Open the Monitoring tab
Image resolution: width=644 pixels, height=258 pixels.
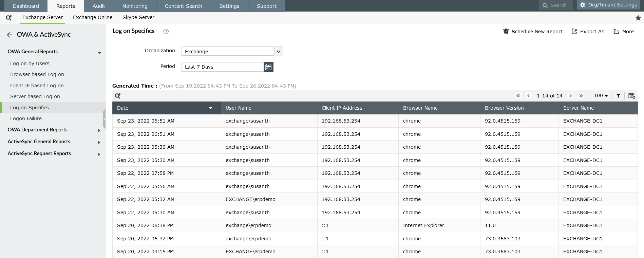(x=135, y=6)
